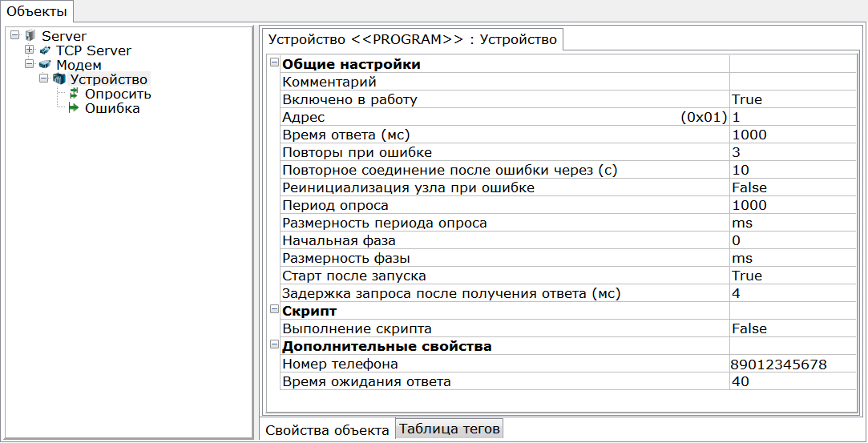Click the Повторы при ошибке property name
This screenshot has height=443, width=868.
click(357, 153)
